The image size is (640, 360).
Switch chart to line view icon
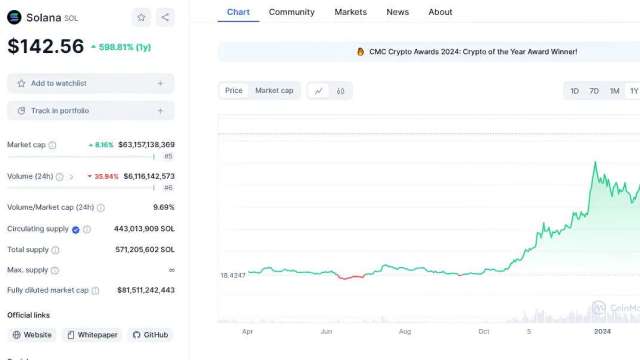[318, 91]
